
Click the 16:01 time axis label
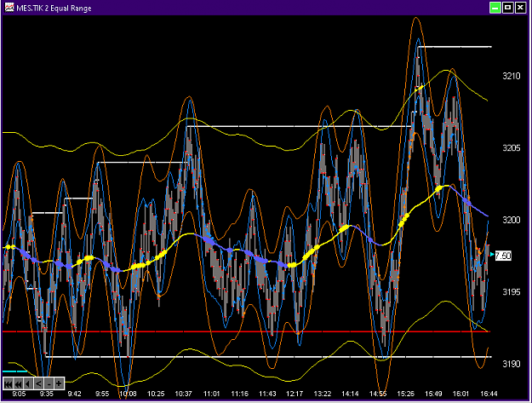(x=460, y=394)
